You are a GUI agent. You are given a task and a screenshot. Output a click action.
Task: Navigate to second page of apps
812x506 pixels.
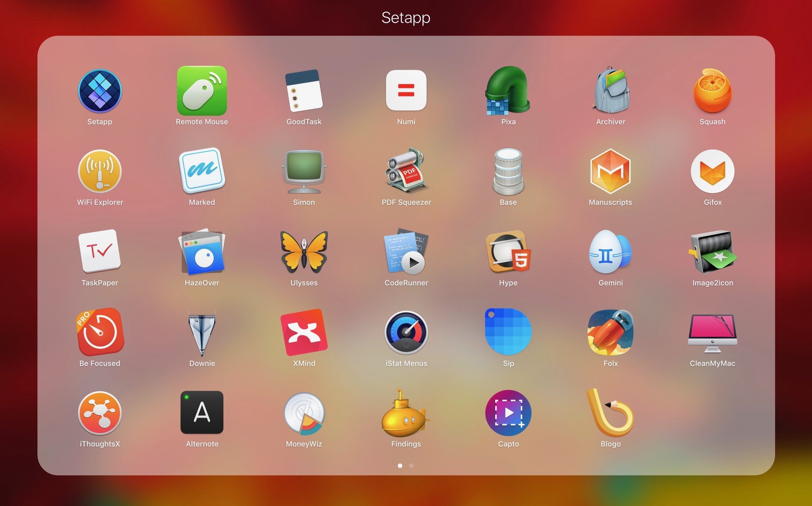[412, 465]
